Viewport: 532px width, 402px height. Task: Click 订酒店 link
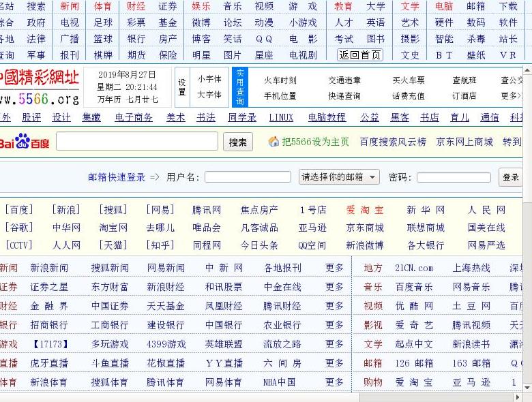coord(464,96)
